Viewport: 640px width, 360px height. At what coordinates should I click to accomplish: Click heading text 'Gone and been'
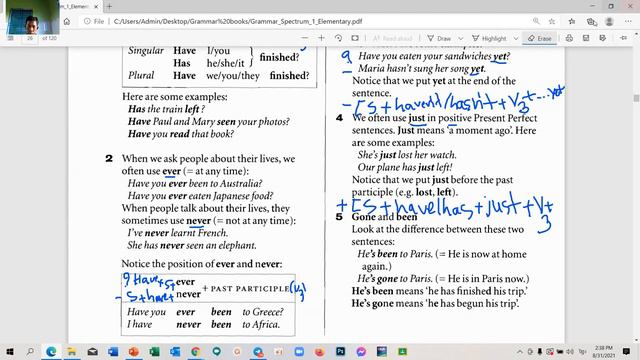point(384,217)
